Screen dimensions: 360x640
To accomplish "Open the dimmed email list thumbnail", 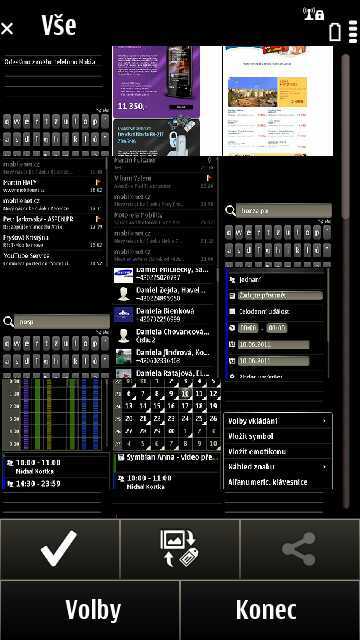I will 167,212.
